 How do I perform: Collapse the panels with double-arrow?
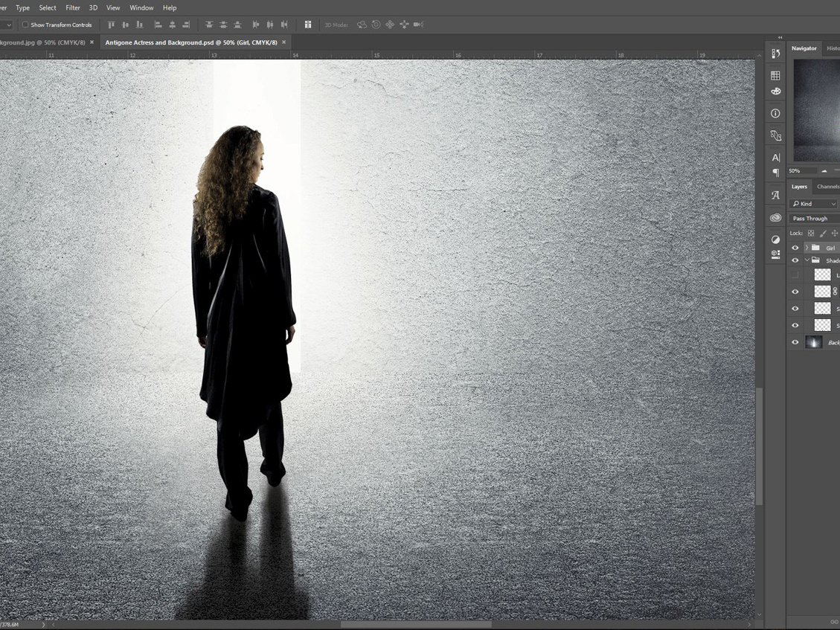coord(780,37)
